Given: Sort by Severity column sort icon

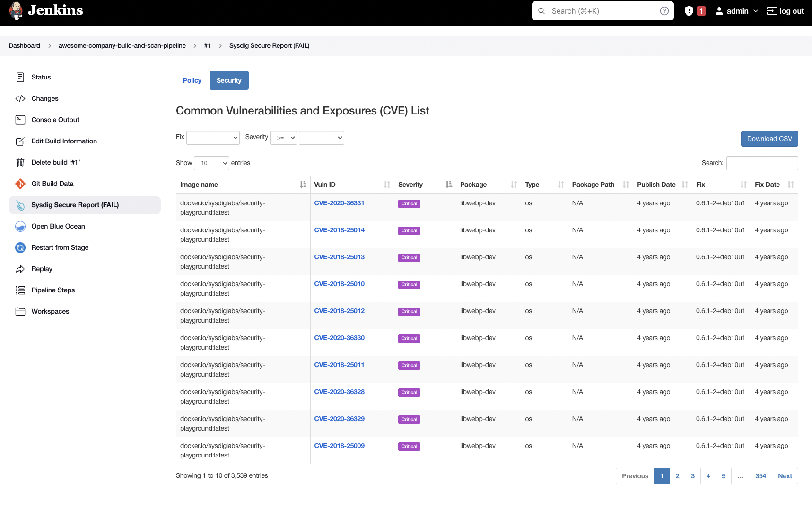Looking at the screenshot, I should (x=449, y=185).
